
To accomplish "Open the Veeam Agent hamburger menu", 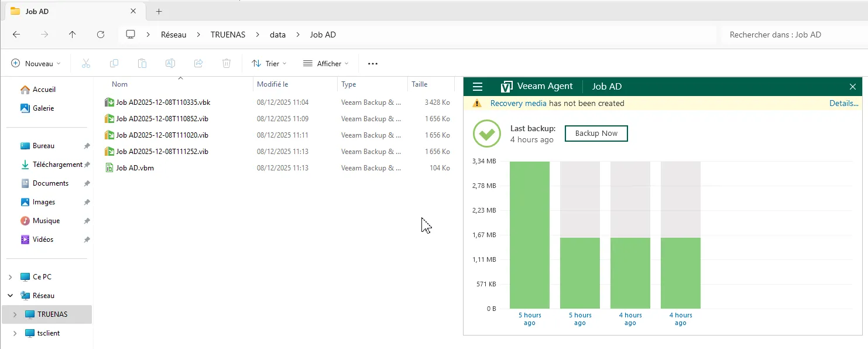I will tap(478, 87).
